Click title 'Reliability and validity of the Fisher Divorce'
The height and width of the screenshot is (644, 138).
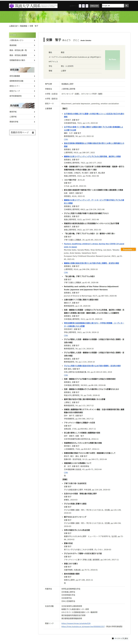pos(91,288)
